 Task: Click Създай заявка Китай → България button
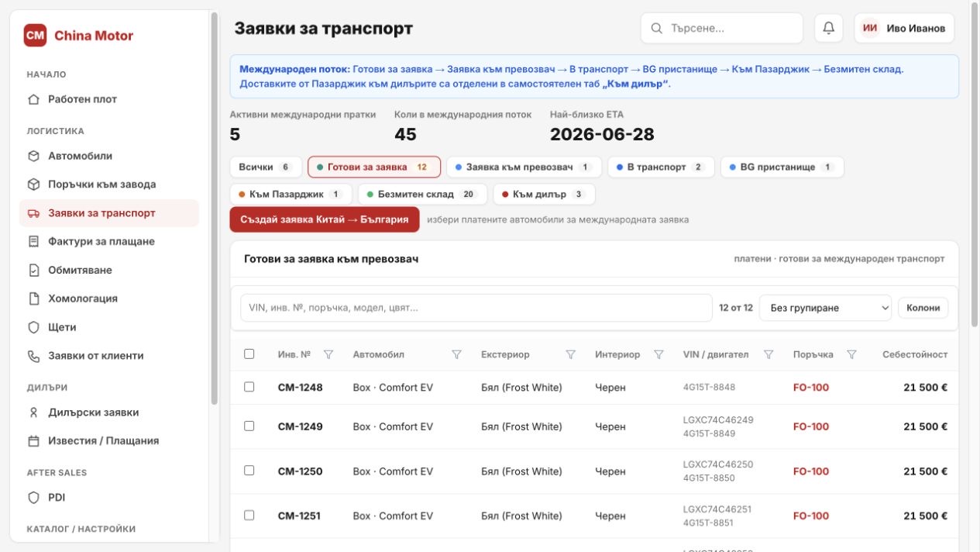pos(324,219)
